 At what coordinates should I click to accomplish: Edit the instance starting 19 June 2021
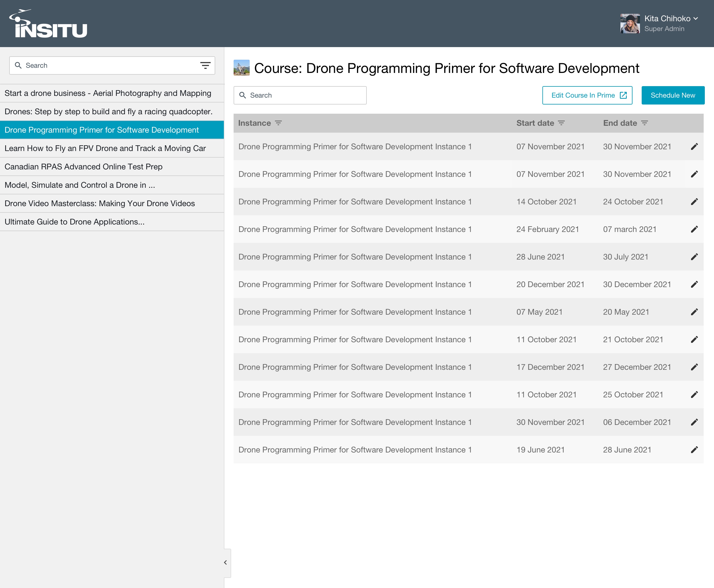click(x=694, y=450)
